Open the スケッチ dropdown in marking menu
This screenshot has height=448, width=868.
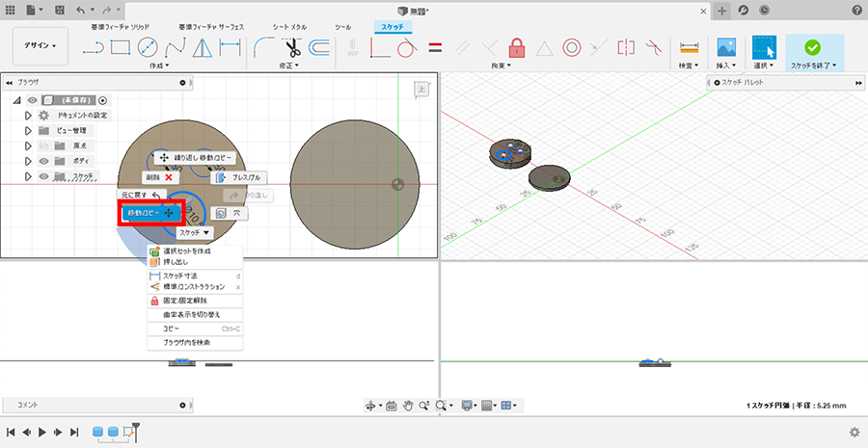(x=194, y=233)
